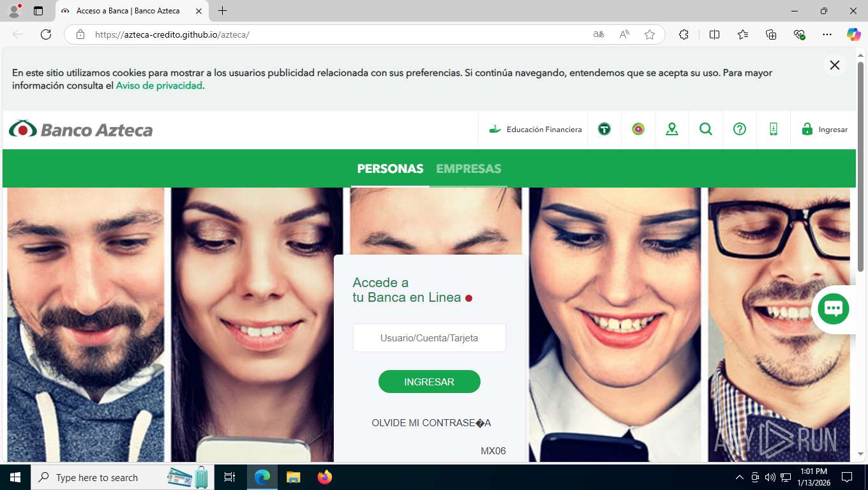868x490 pixels.
Task: Show hidden system tray icons
Action: (740, 477)
